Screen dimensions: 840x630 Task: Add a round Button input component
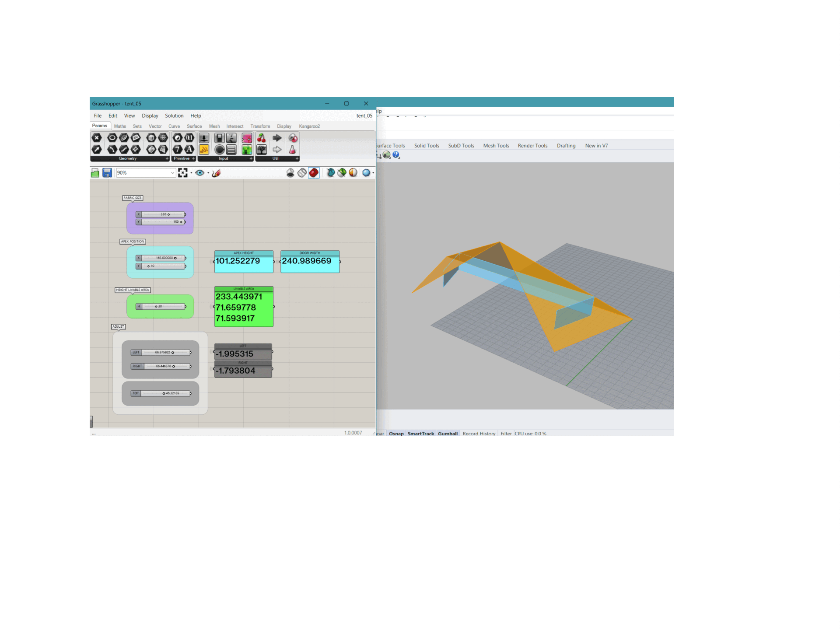pos(220,150)
